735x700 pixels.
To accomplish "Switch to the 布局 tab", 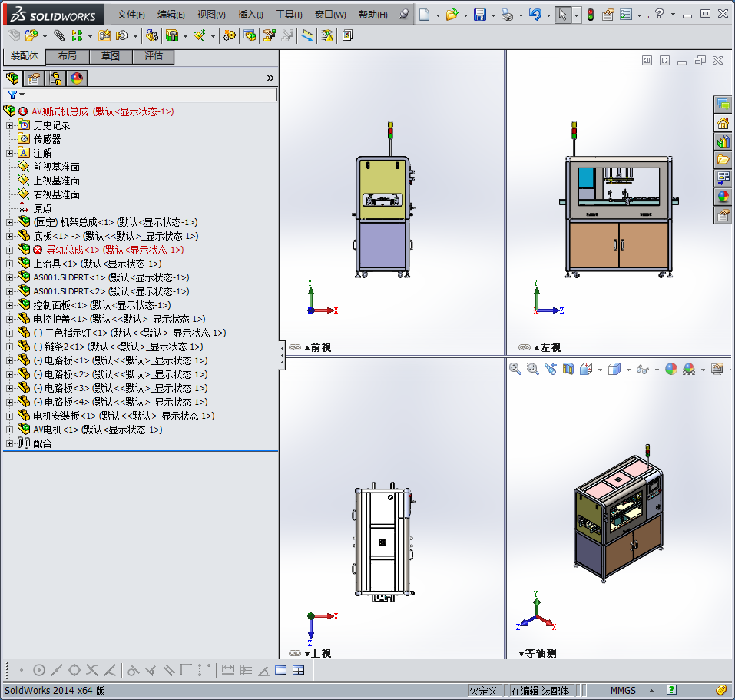I will [67, 56].
